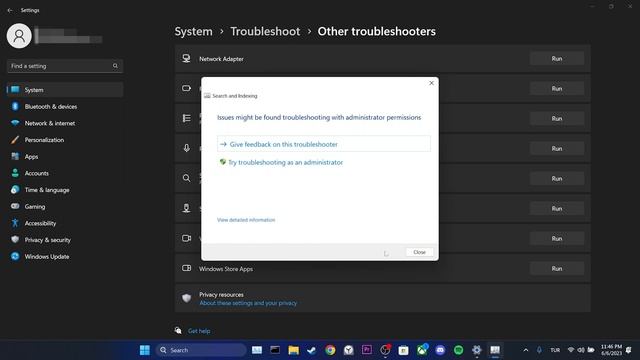Go to Troubleshoot in the breadcrumb
Screen dimensions: 640x360
(x=265, y=31)
